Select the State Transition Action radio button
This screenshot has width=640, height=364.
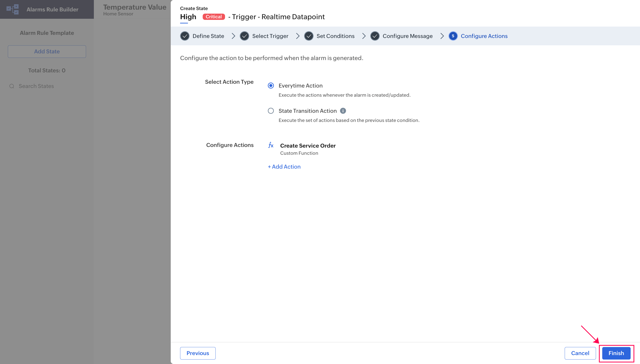pyautogui.click(x=271, y=111)
